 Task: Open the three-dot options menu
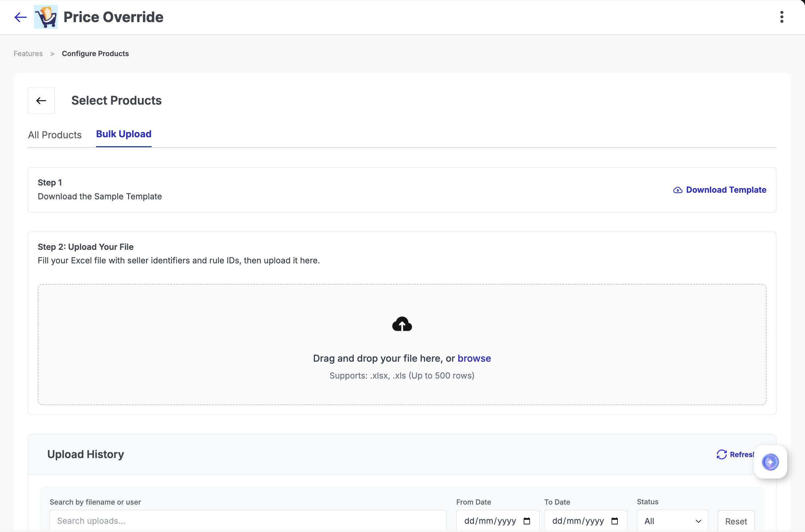coord(782,17)
